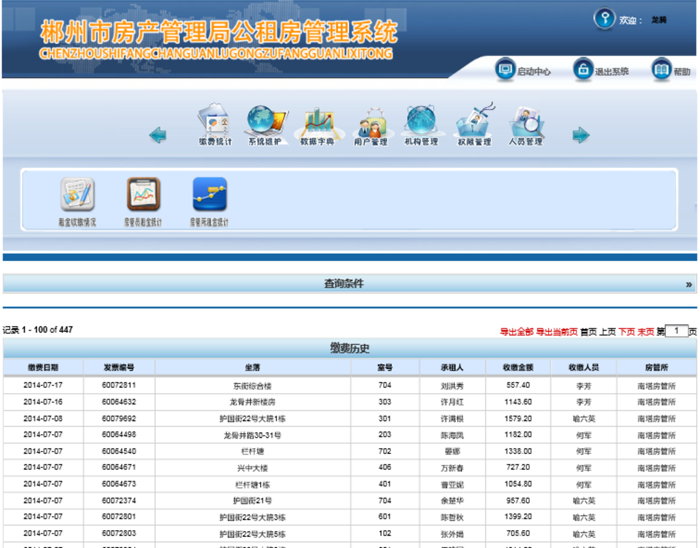The image size is (700, 548).
Task: Click 导出当前页 export link
Action: pos(557,331)
